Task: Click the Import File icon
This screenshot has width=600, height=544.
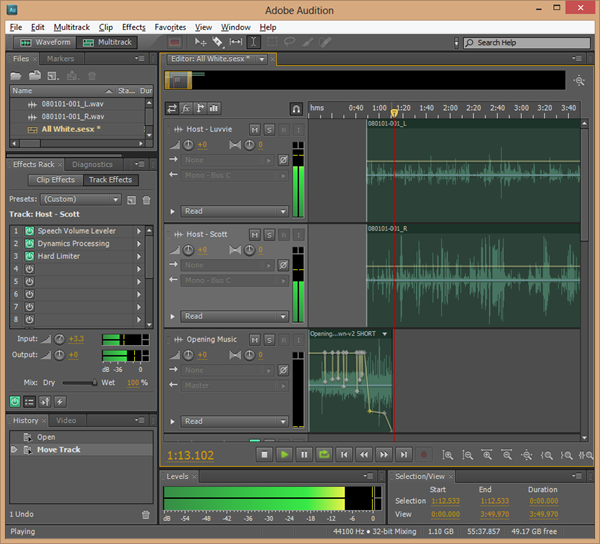Action: click(35, 76)
